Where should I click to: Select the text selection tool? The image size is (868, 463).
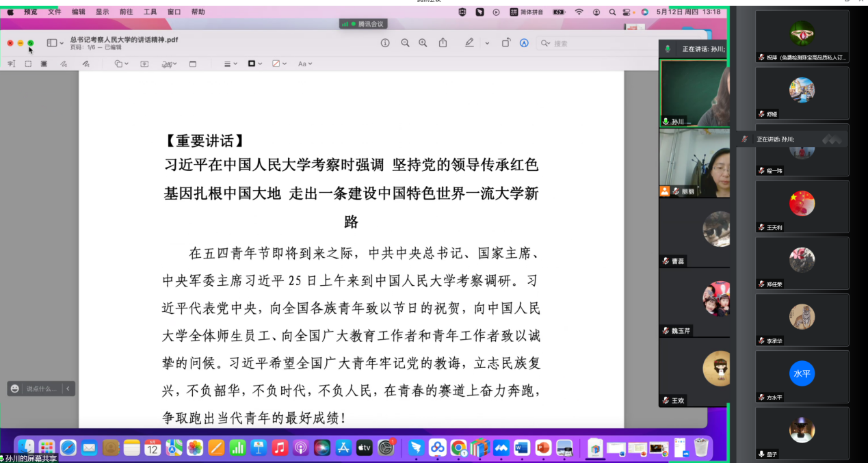click(x=11, y=64)
